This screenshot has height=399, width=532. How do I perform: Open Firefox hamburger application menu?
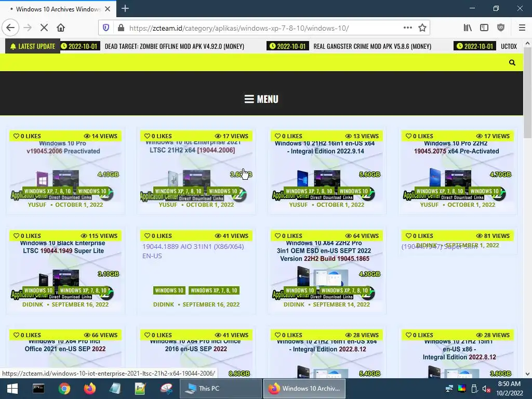click(522, 28)
